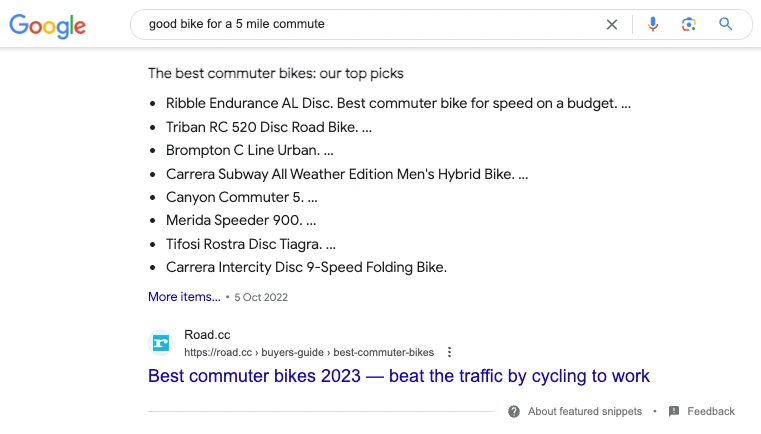Open the Best commuter bikes 2023 article link
The width and height of the screenshot is (761, 434).
coord(398,376)
